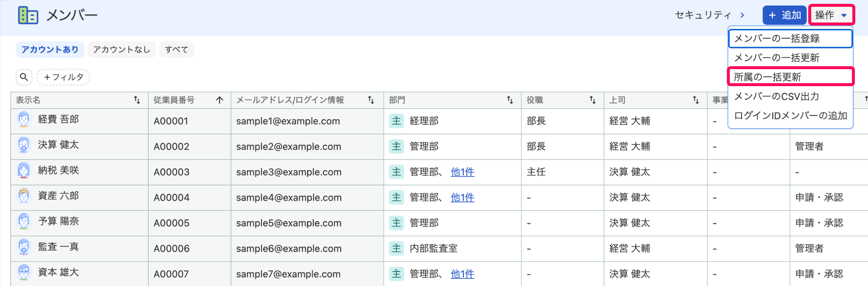Image resolution: width=868 pixels, height=286 pixels.
Task: Click avatar of 資本 雄大
Action: (24, 272)
